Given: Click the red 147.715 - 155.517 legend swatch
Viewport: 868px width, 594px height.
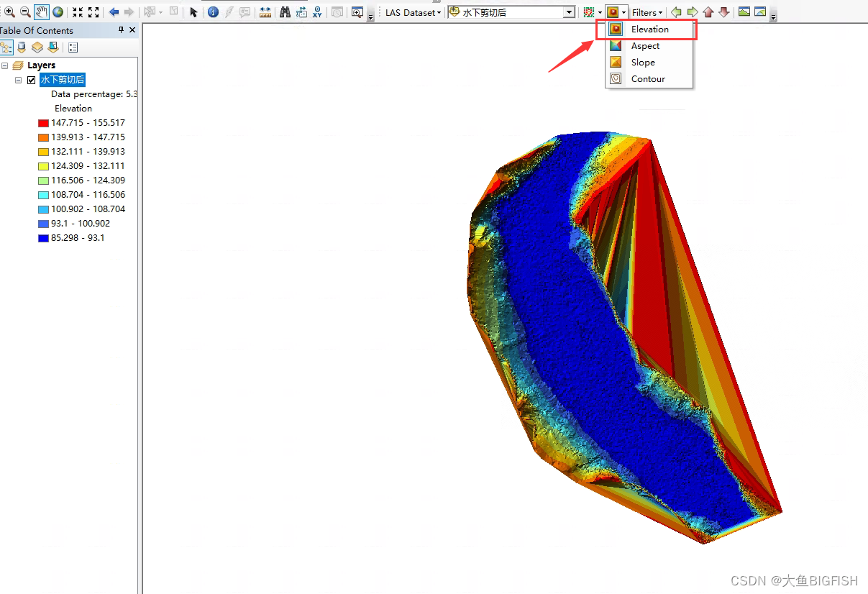Looking at the screenshot, I should 42,122.
